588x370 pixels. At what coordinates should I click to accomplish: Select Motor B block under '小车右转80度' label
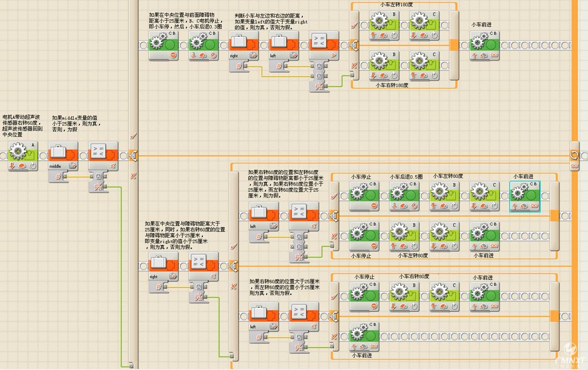click(404, 296)
